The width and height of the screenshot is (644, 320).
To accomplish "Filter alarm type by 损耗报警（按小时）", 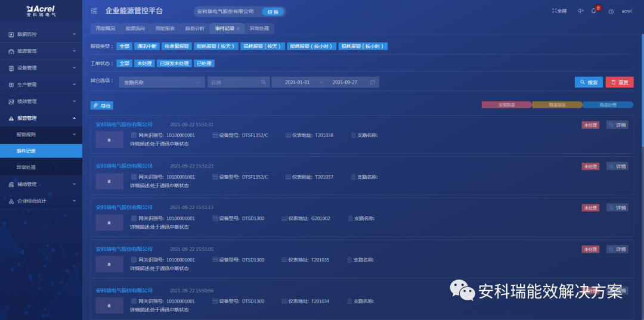I will coord(363,46).
